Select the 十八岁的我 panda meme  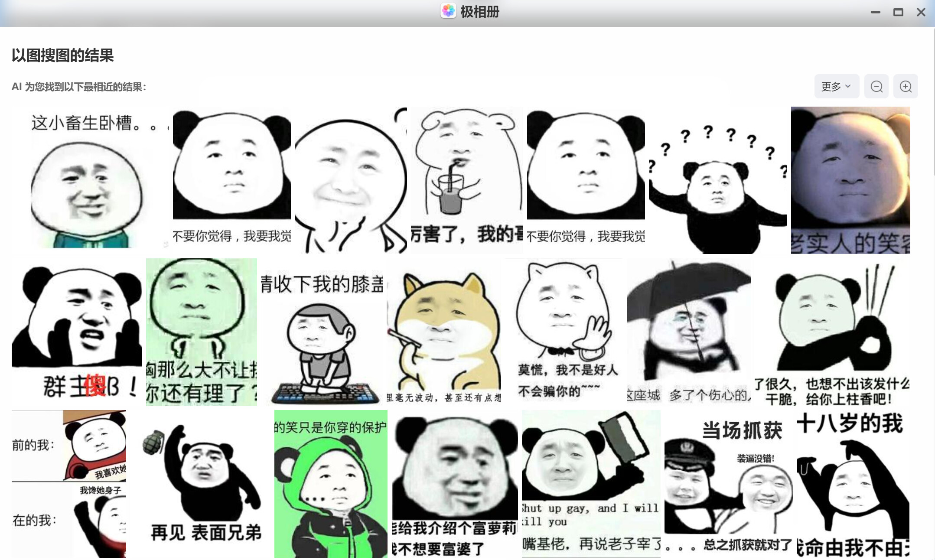[x=853, y=483]
